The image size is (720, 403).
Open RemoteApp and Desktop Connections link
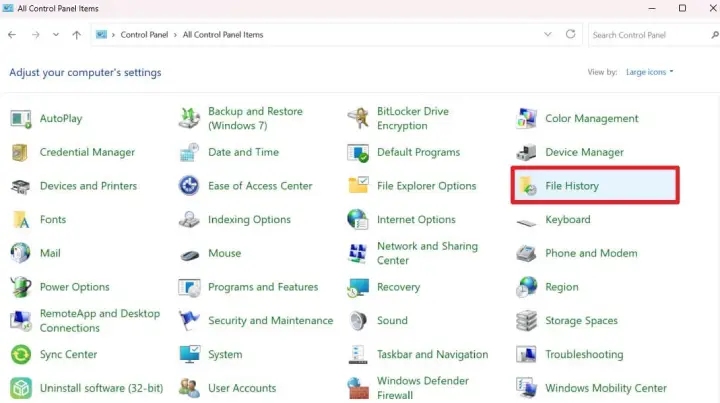100,321
